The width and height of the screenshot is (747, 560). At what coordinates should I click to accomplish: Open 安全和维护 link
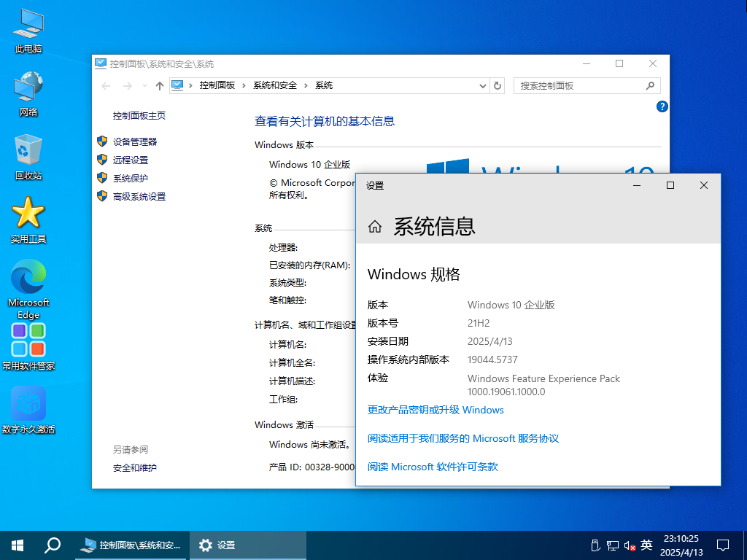point(135,468)
